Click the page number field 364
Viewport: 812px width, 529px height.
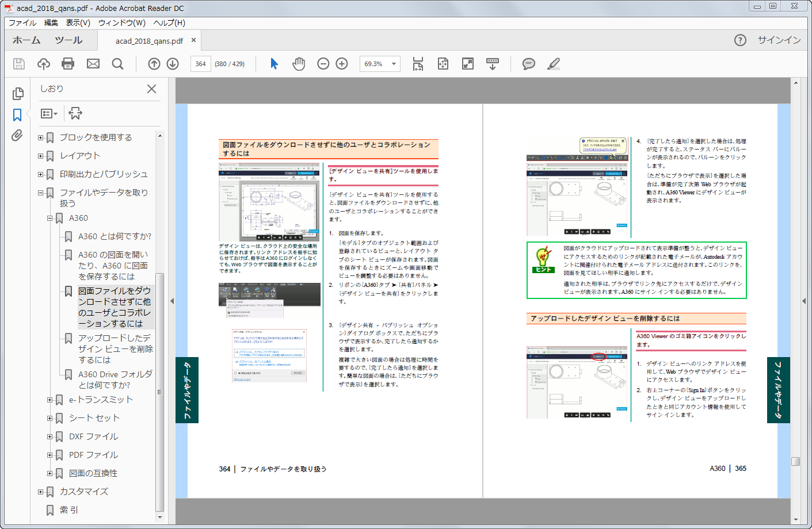[200, 64]
